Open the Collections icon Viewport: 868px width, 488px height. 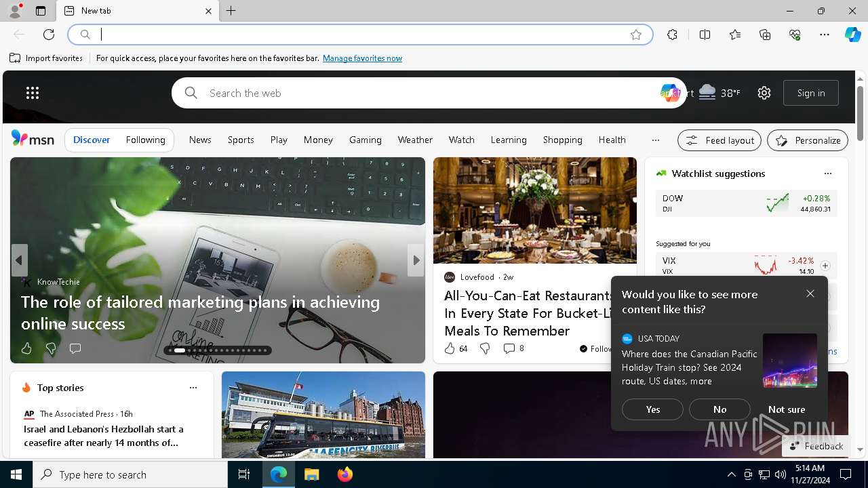click(x=765, y=35)
